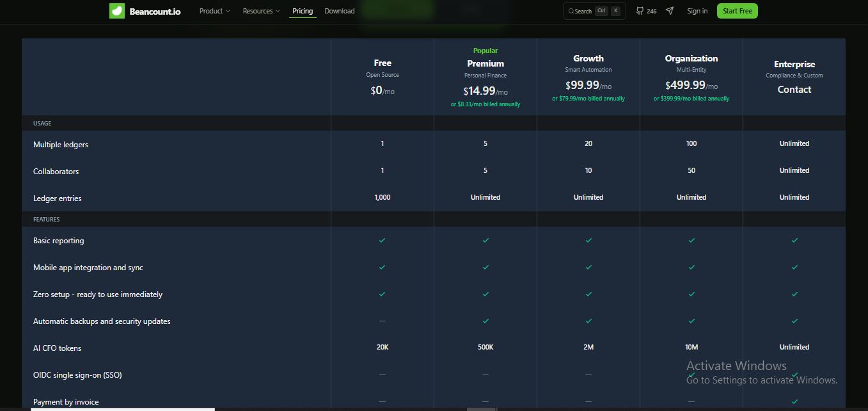Click 'or $399.99/mo billed annually' text
The width and height of the screenshot is (868, 411).
tap(691, 99)
